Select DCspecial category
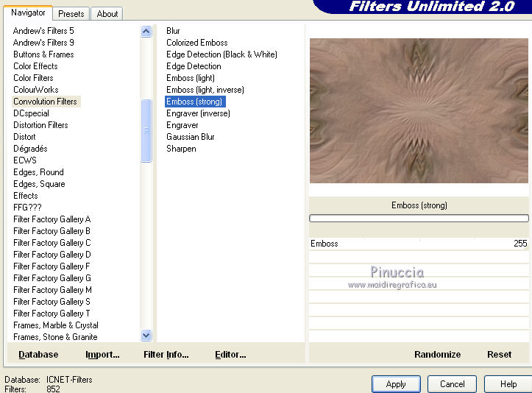532x393 pixels. tap(31, 113)
